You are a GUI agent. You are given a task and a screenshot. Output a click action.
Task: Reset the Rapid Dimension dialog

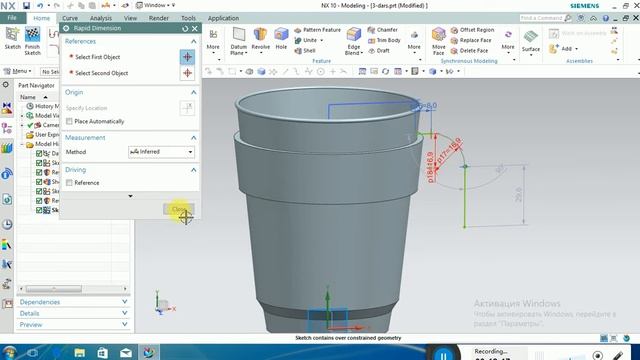point(185,28)
